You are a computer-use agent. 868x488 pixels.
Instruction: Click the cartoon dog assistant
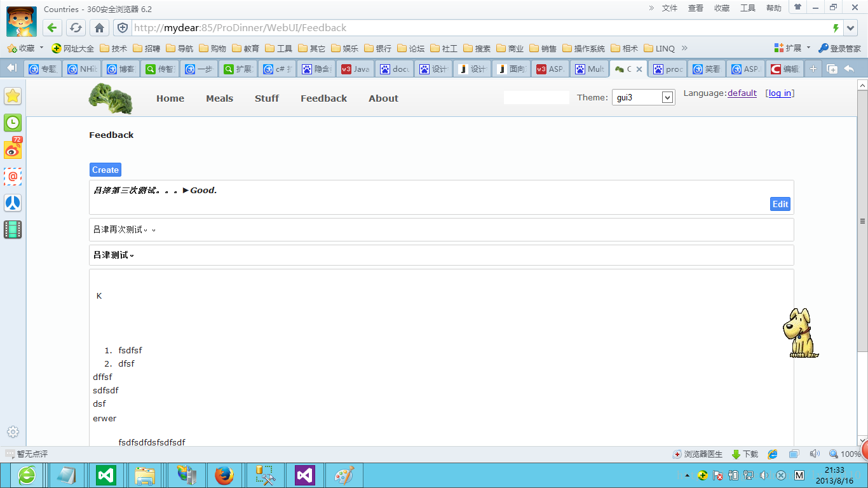(800, 333)
